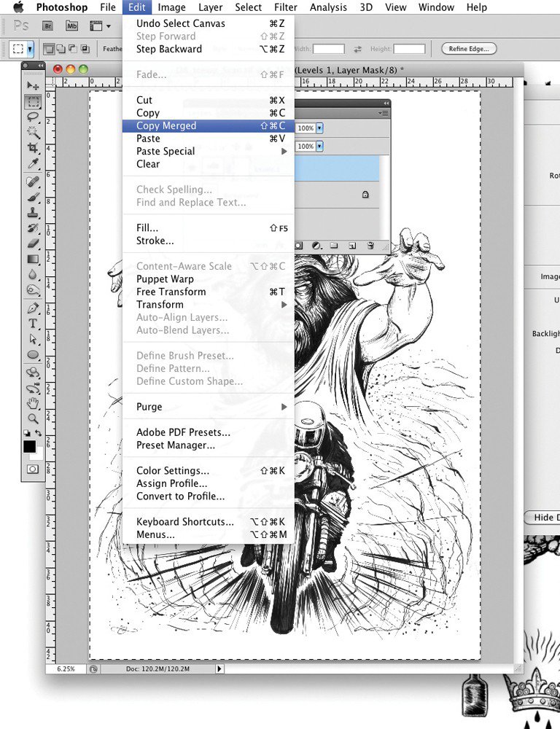Create a new layer in Layers panel

[352, 246]
